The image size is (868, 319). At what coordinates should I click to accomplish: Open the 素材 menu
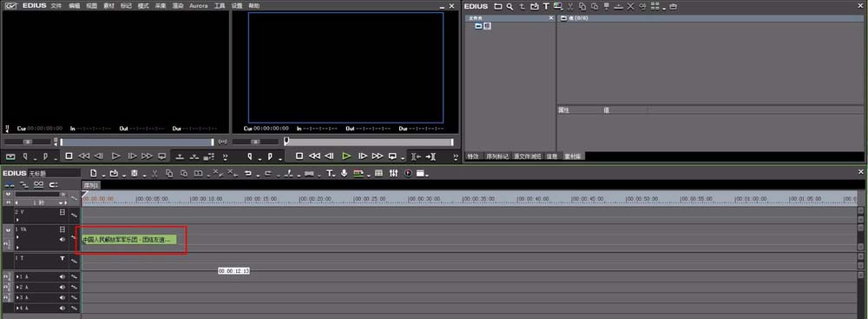click(109, 5)
